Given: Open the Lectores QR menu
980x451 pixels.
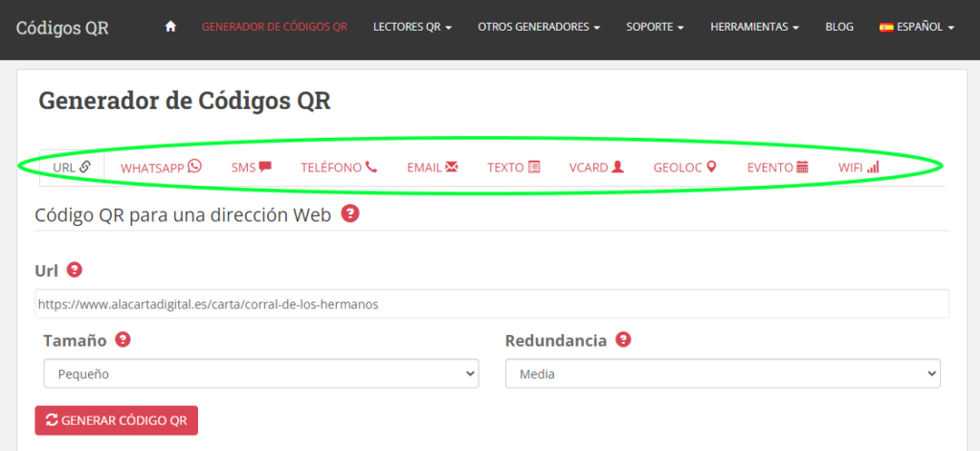Looking at the screenshot, I should (412, 27).
